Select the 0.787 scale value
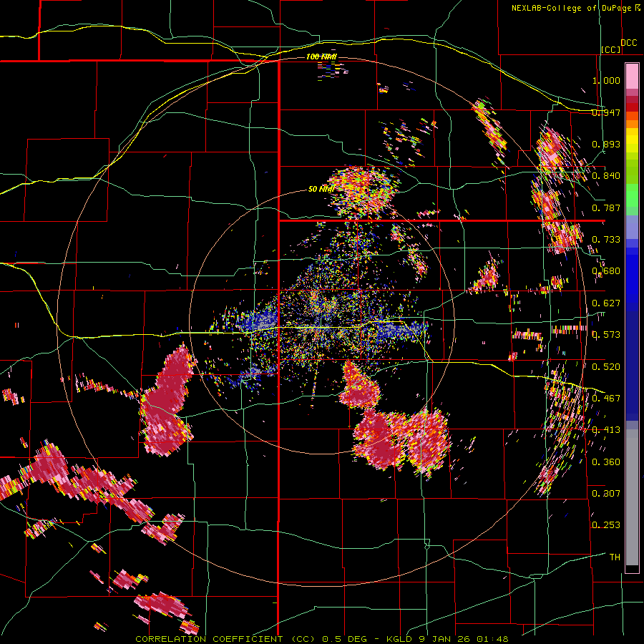644x644 pixels. pyautogui.click(x=606, y=208)
